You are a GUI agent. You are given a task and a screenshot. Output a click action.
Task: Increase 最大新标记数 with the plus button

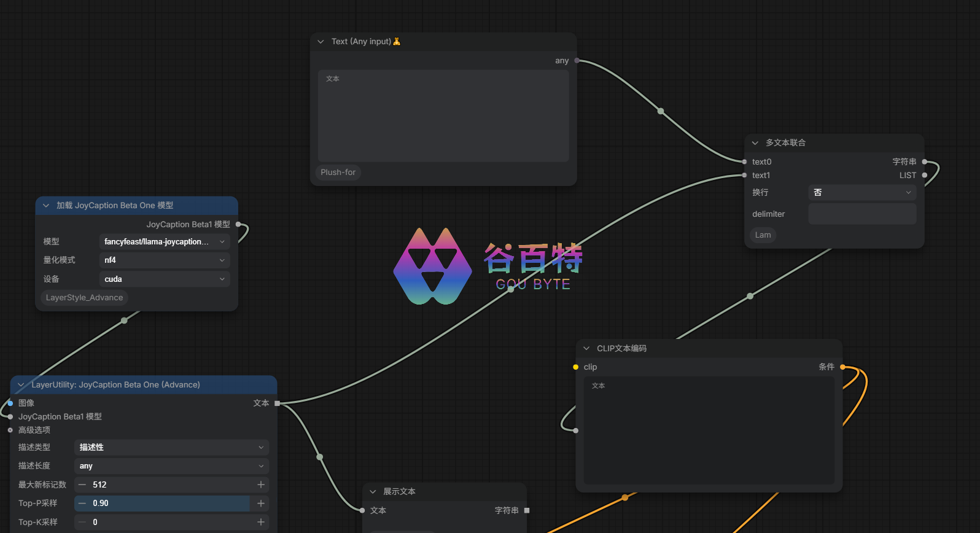click(x=261, y=485)
